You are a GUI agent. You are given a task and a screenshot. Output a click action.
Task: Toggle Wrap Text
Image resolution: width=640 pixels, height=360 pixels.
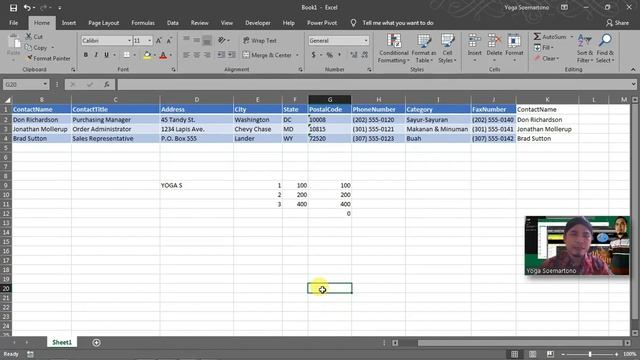pyautogui.click(x=260, y=40)
